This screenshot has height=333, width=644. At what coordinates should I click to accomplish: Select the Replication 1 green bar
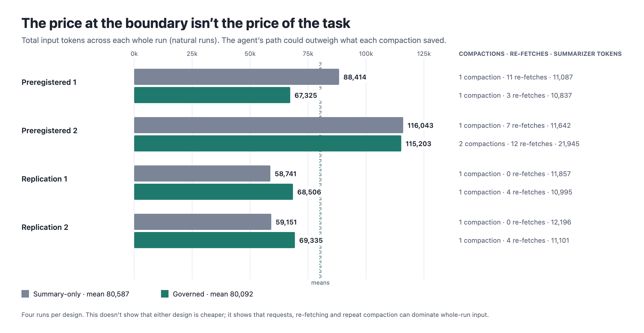tap(213, 192)
